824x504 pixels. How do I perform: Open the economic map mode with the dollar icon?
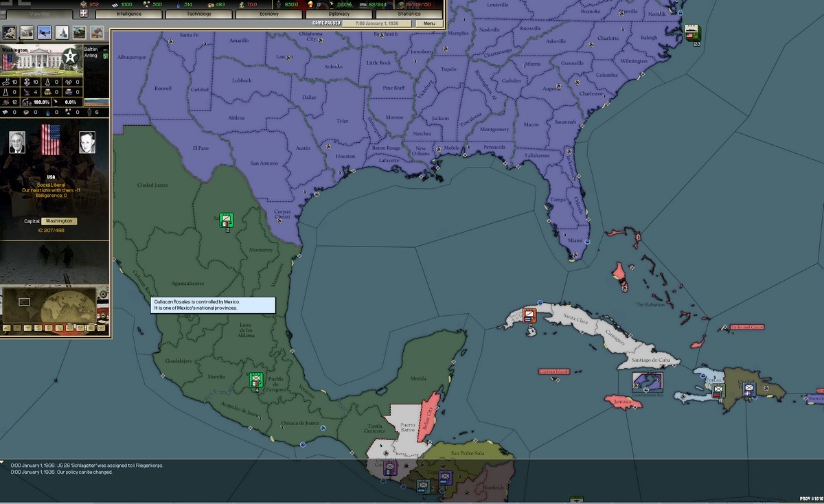pos(39,328)
